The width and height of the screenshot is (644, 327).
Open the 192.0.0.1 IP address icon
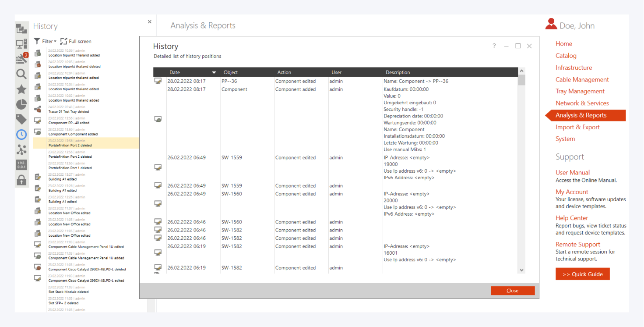coord(21,165)
